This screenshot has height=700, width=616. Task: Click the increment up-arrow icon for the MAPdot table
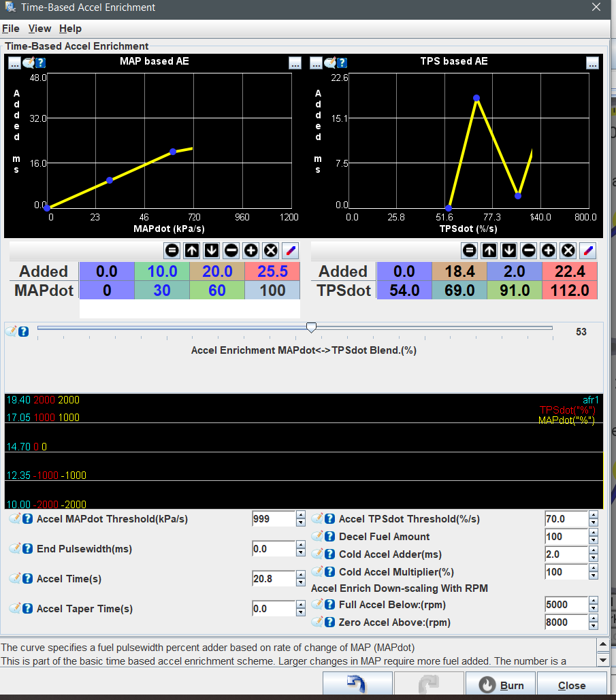click(x=191, y=250)
